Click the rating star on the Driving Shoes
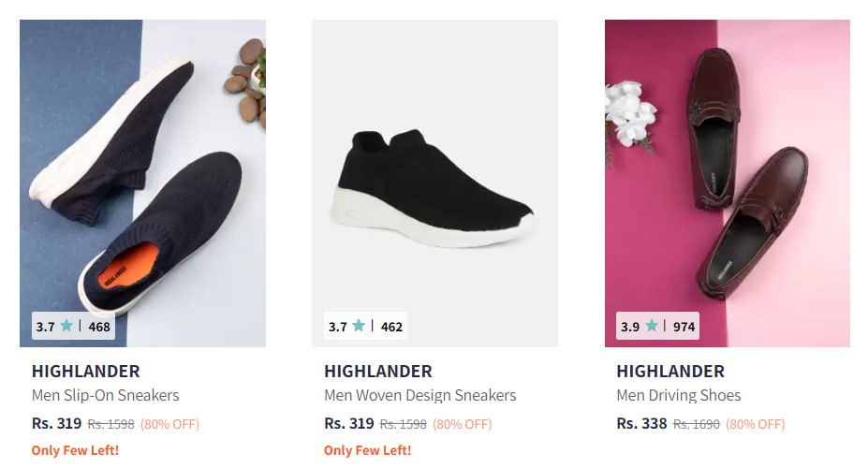The image size is (868, 468). click(x=652, y=327)
